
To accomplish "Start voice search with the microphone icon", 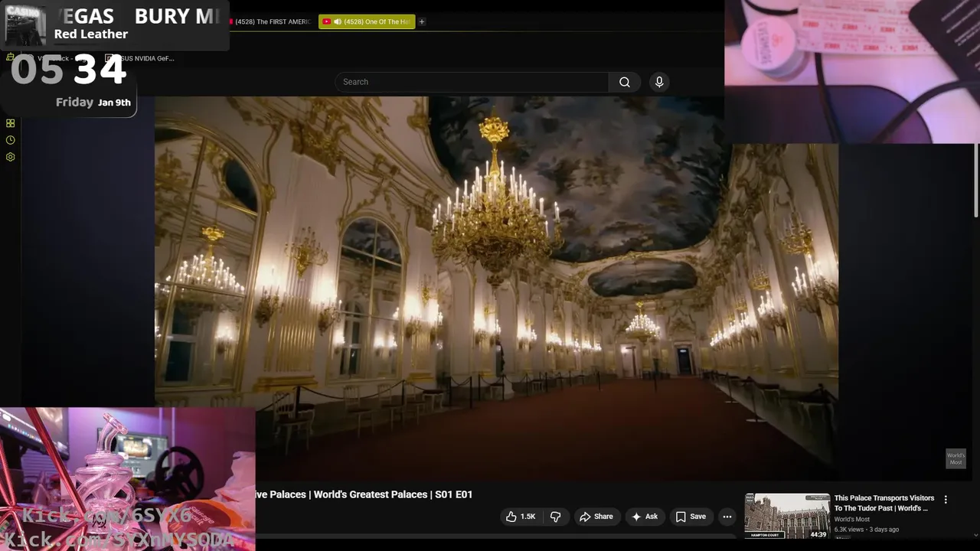I will click(x=659, y=82).
